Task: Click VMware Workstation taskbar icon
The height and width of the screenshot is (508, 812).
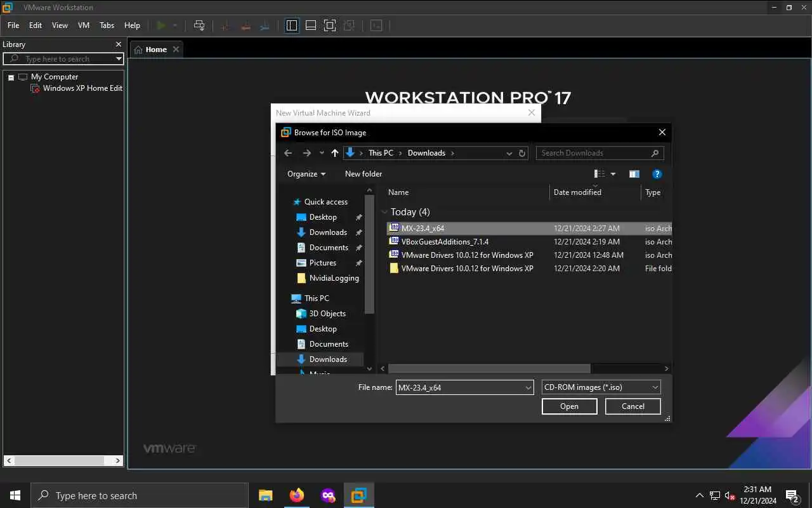Action: 359,495
